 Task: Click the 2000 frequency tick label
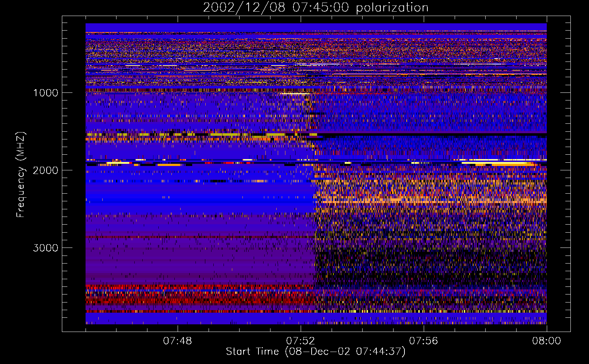(x=46, y=170)
